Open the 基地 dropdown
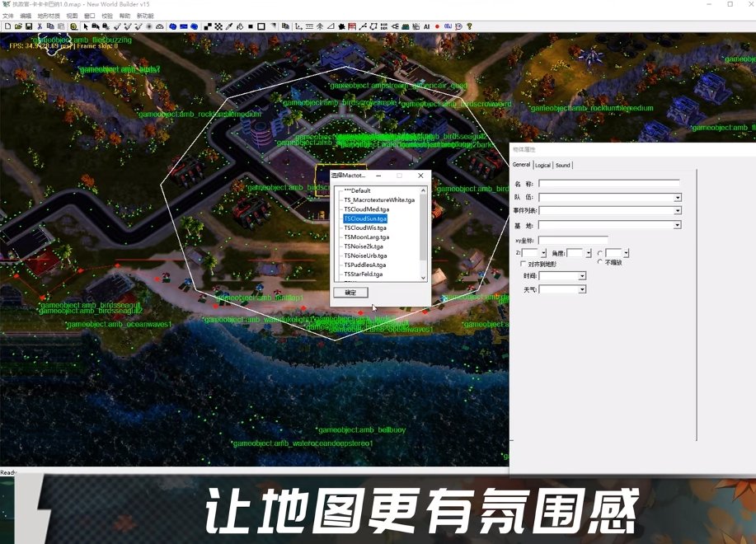The width and height of the screenshot is (756, 544). [x=678, y=225]
